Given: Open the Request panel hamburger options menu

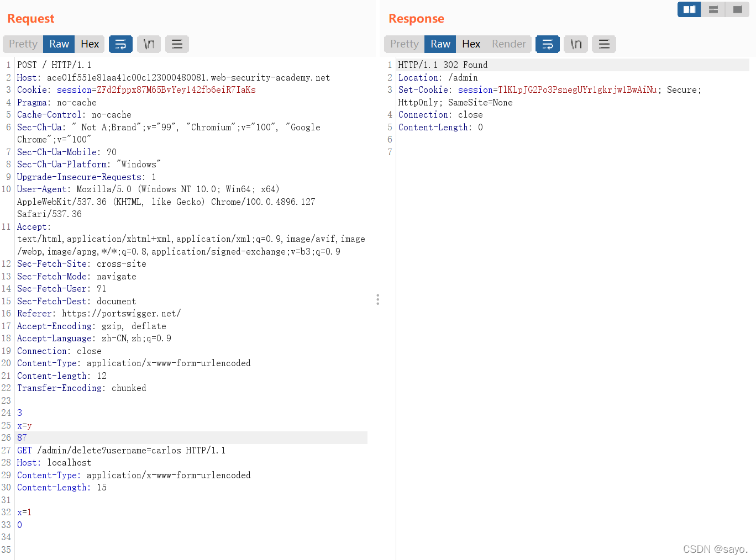Looking at the screenshot, I should [x=177, y=44].
